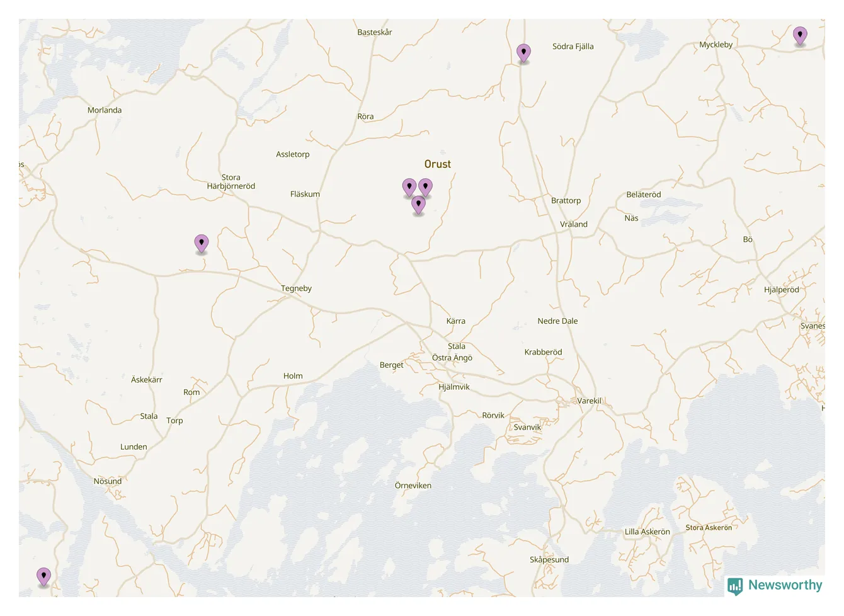Click the Basteskår place label
The image size is (844, 616).
click(375, 32)
